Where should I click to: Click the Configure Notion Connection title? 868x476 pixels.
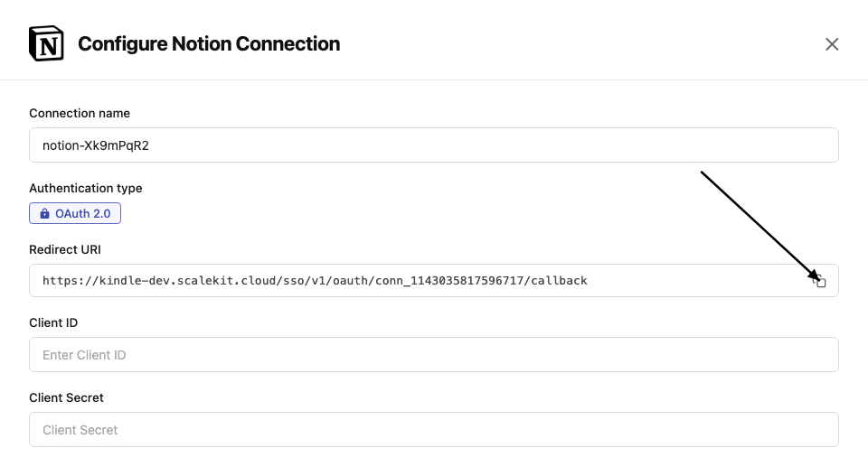[x=209, y=43]
